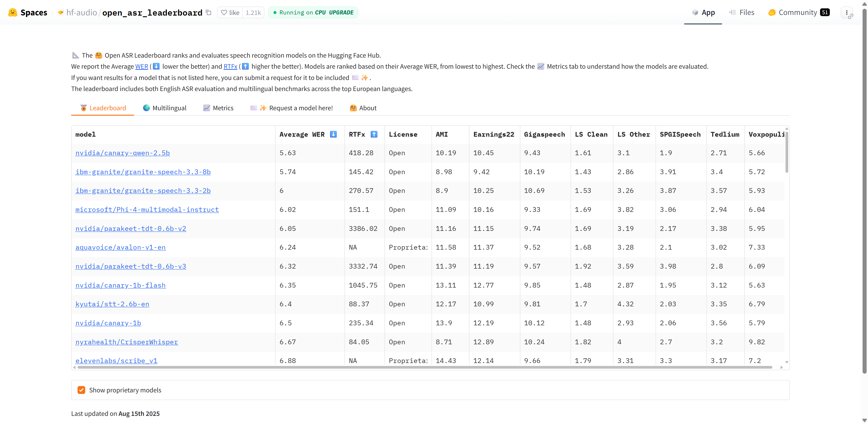868x424 pixels.
Task: Click the Community icon
Action: coord(772,12)
